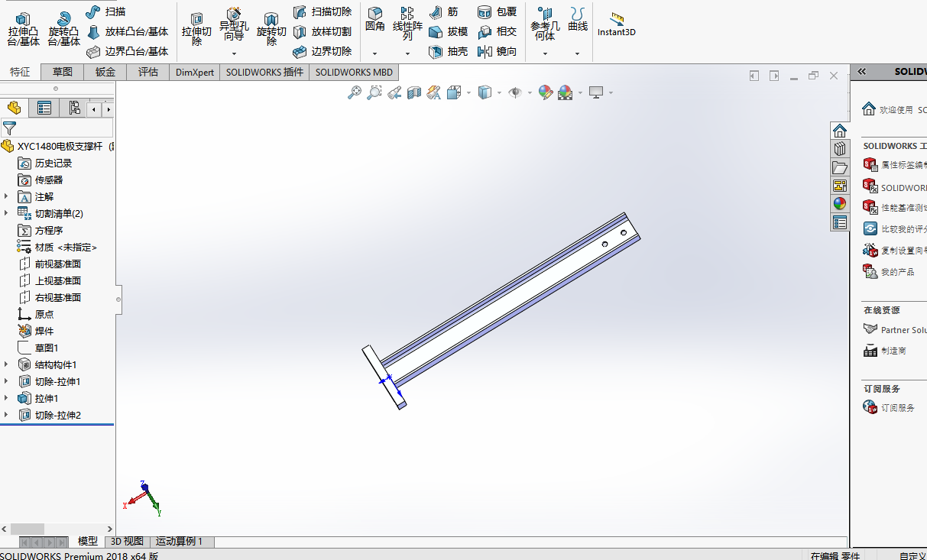The width and height of the screenshot is (927, 560).
Task: Open the Hide/Show Items eye icon
Action: tap(516, 92)
